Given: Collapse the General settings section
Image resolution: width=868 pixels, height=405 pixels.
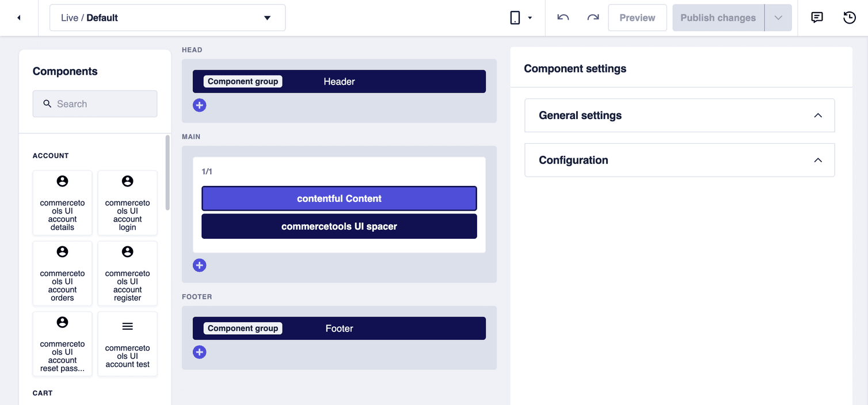Looking at the screenshot, I should tap(818, 115).
